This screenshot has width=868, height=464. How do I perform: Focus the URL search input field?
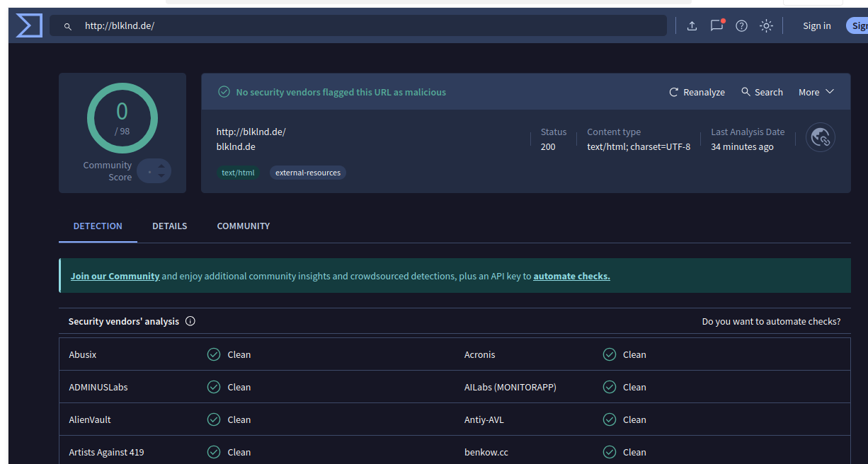tap(368, 26)
